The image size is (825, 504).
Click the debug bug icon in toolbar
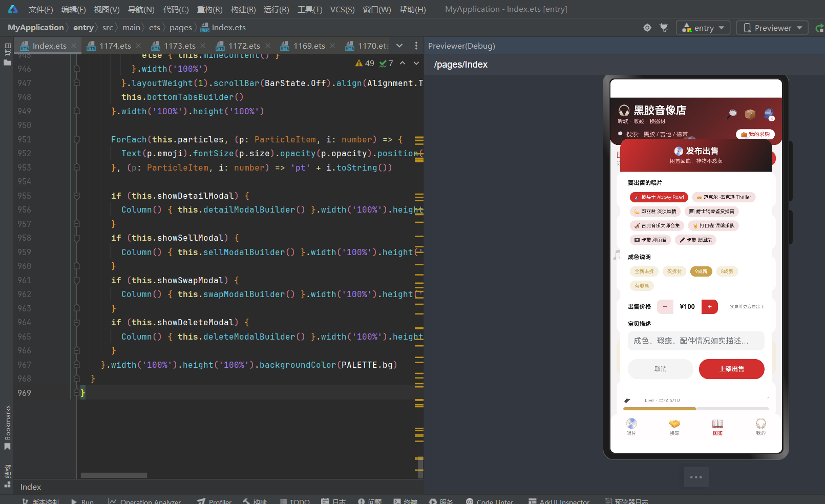[664, 28]
